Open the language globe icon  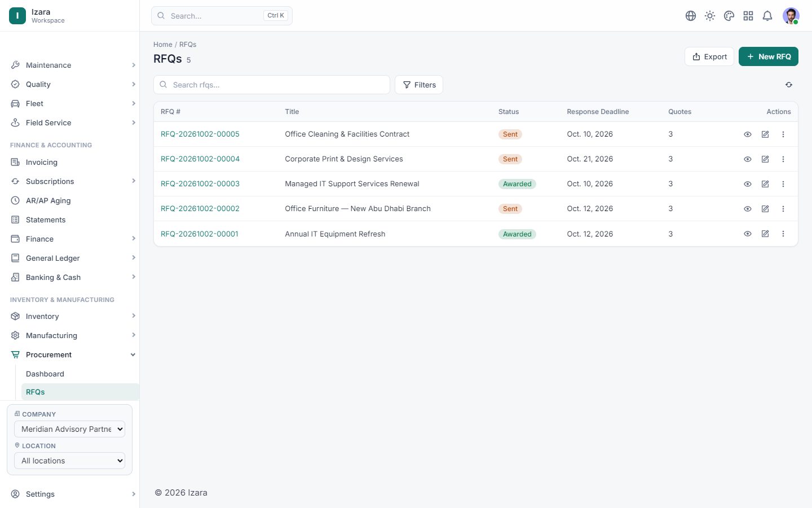coord(691,16)
